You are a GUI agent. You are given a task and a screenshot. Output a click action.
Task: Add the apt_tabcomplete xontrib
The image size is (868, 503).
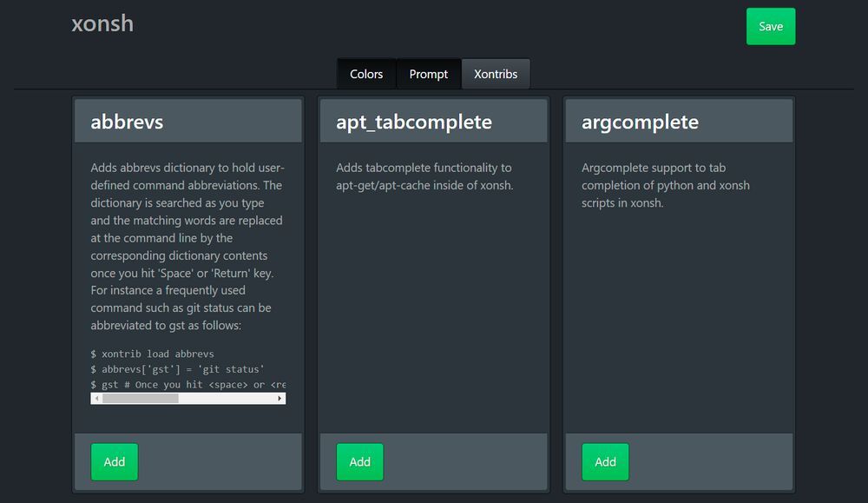pos(359,462)
